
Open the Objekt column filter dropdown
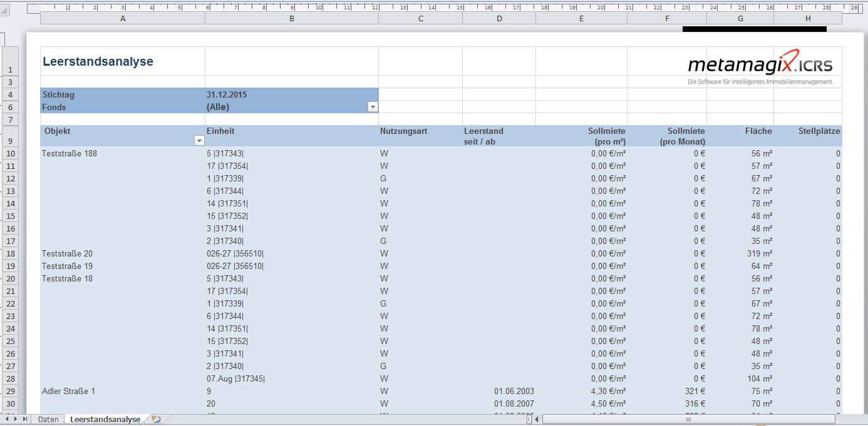199,141
